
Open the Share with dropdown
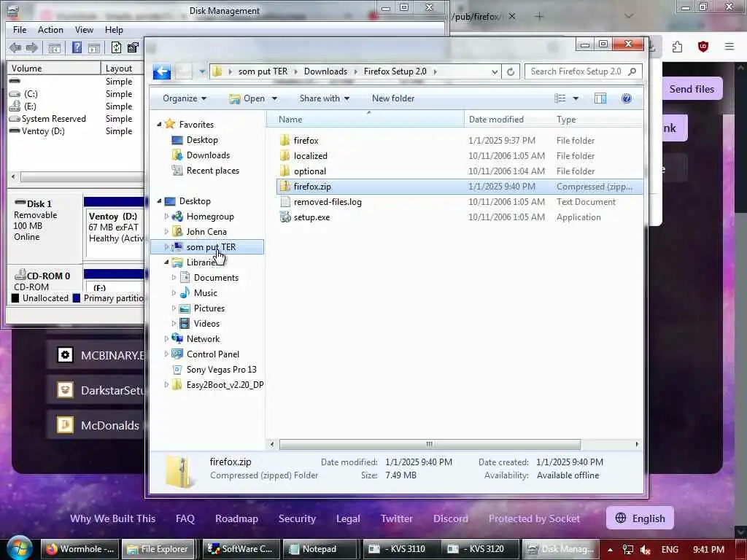pos(324,98)
